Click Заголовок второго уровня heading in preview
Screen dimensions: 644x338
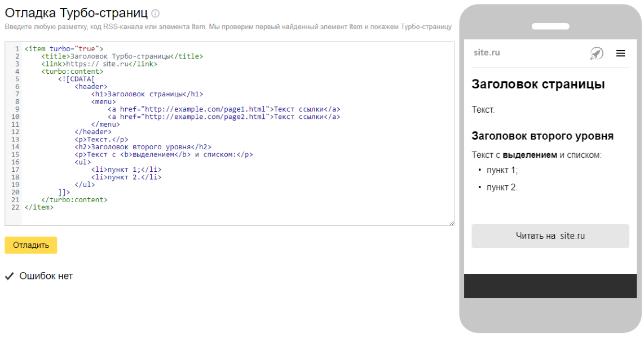(542, 136)
